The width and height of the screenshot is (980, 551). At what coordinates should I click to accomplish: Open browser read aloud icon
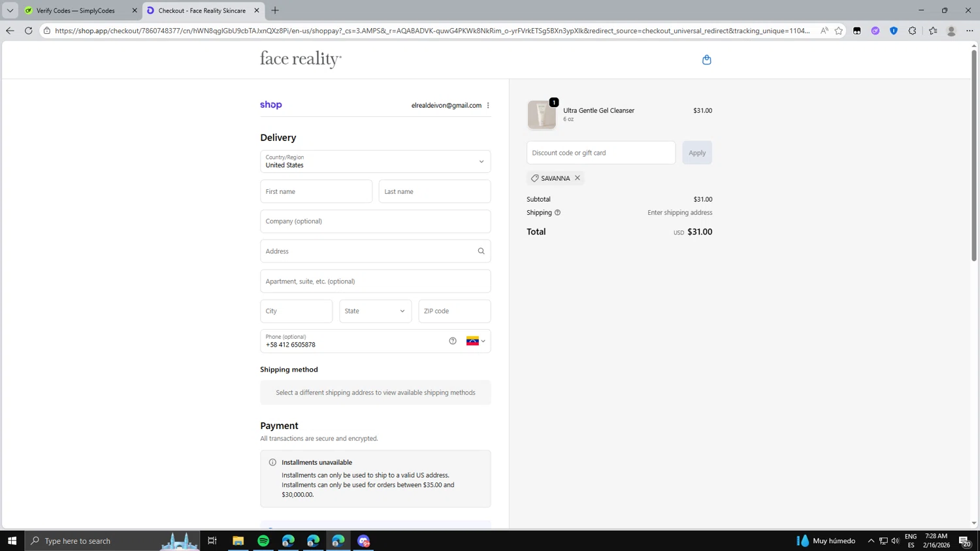tap(824, 31)
